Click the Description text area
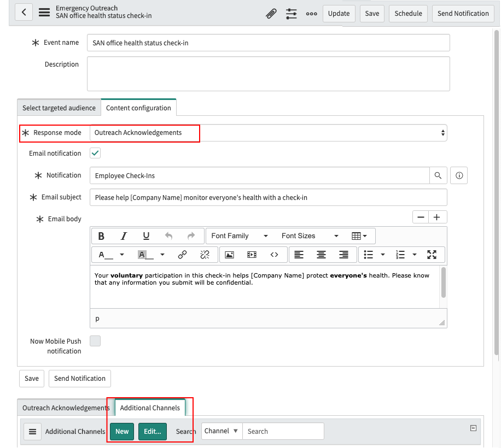Screen dimensions: 501x448 (269, 74)
